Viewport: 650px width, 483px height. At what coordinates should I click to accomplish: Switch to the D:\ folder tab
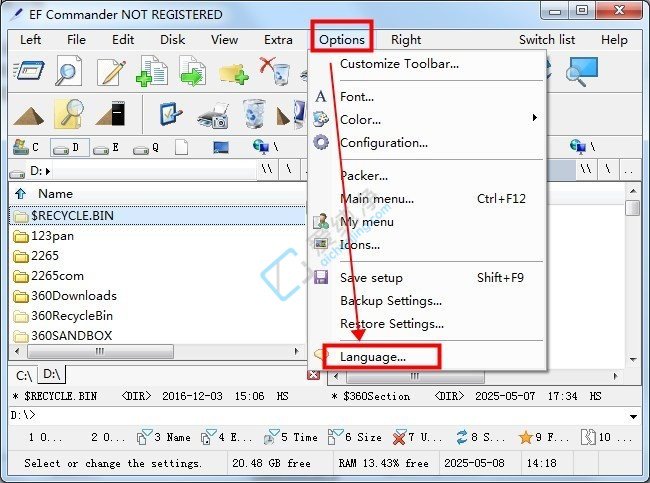point(52,374)
